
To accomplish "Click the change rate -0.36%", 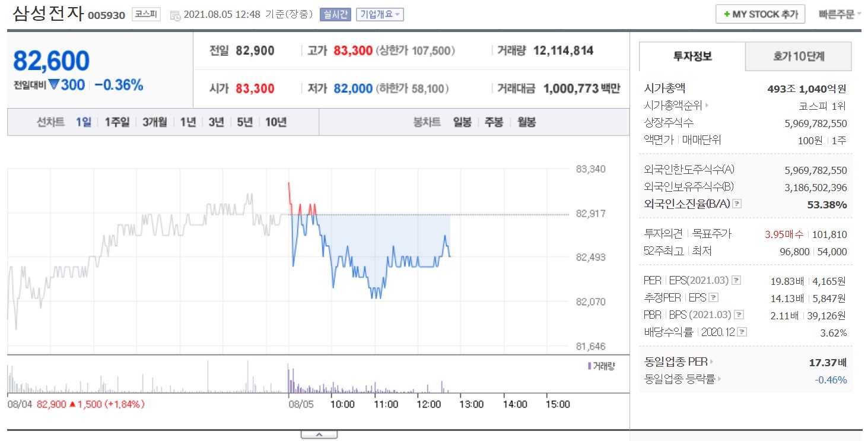I will (x=119, y=85).
